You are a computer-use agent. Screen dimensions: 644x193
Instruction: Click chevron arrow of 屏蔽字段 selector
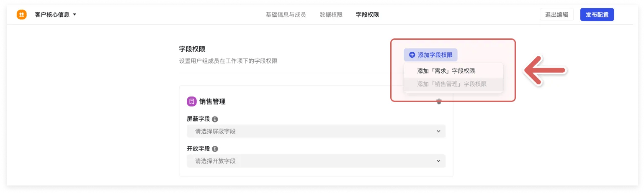point(438,131)
